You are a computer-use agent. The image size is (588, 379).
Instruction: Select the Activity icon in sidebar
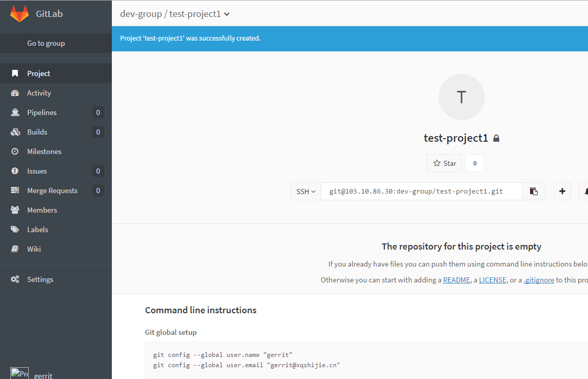pos(15,92)
